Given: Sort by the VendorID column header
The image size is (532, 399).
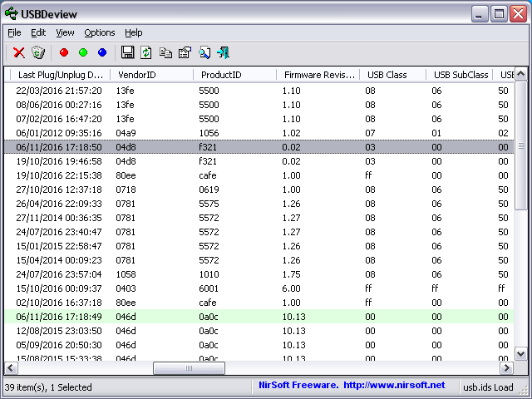Looking at the screenshot, I should click(x=136, y=75).
